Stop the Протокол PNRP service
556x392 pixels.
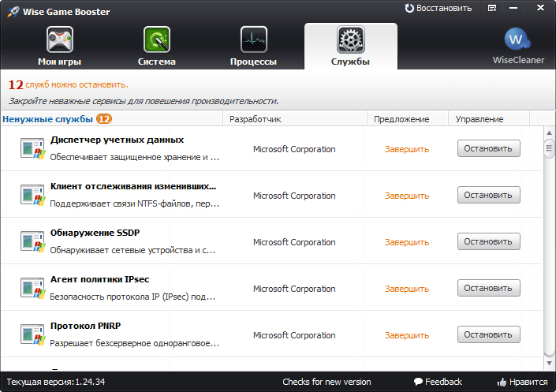coord(488,335)
